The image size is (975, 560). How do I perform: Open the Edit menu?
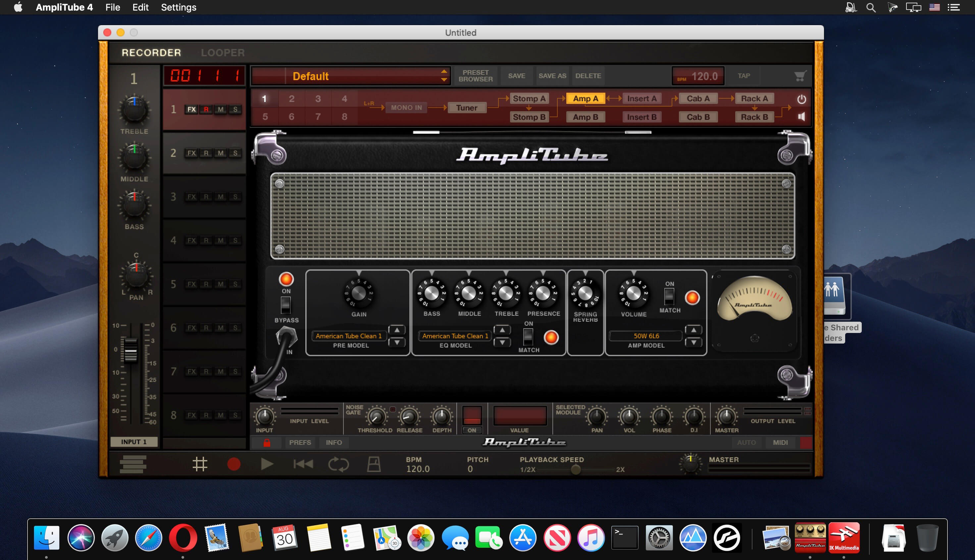(140, 7)
